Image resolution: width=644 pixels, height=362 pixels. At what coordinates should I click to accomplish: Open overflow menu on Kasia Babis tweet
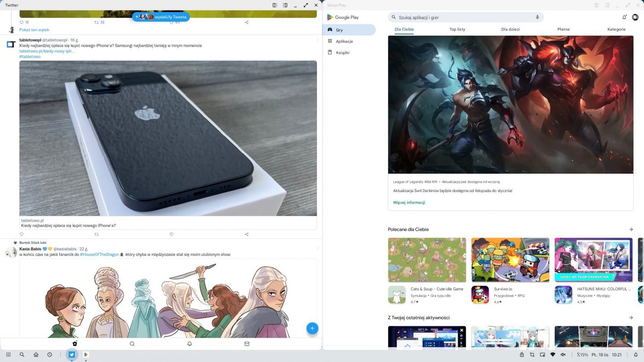pos(317,249)
